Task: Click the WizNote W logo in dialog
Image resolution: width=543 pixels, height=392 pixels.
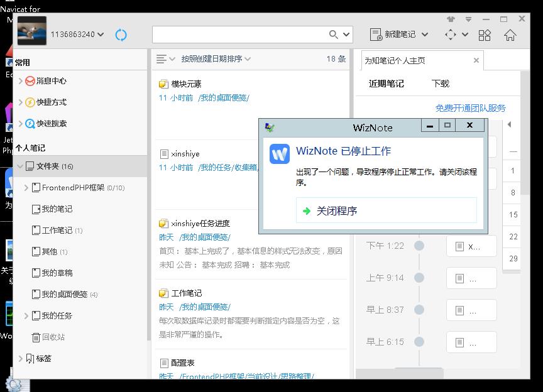Action: (x=280, y=154)
